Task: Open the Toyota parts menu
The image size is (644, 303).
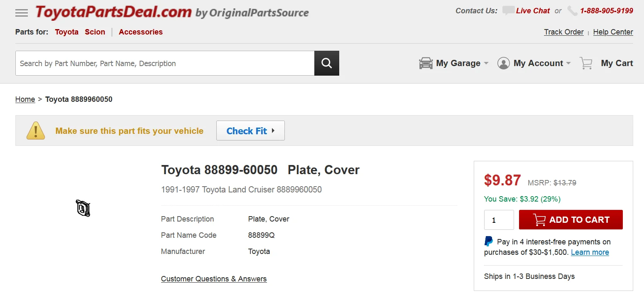Action: pos(66,32)
